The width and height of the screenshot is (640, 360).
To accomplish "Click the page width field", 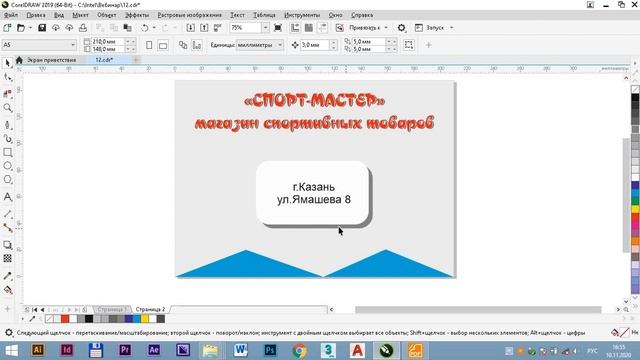I will click(107, 42).
